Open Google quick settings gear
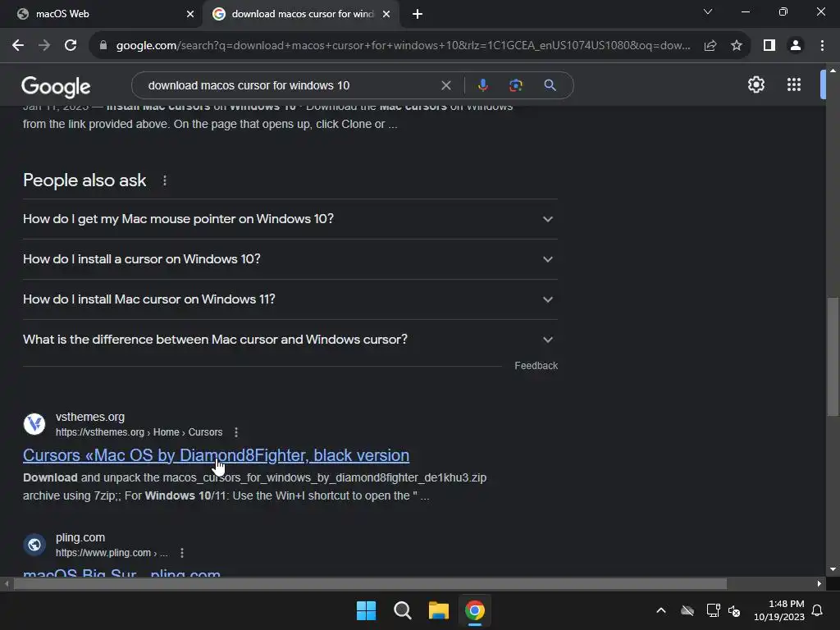 click(756, 84)
